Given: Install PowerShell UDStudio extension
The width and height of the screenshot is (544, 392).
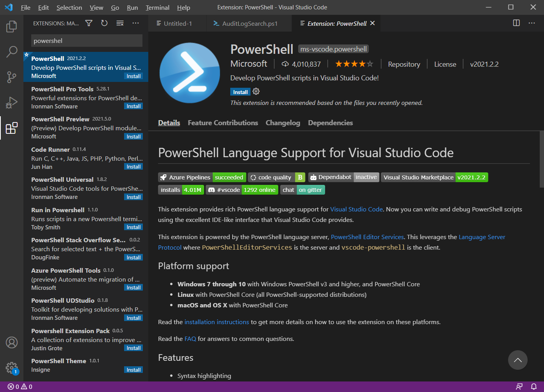Looking at the screenshot, I should 133,318.
